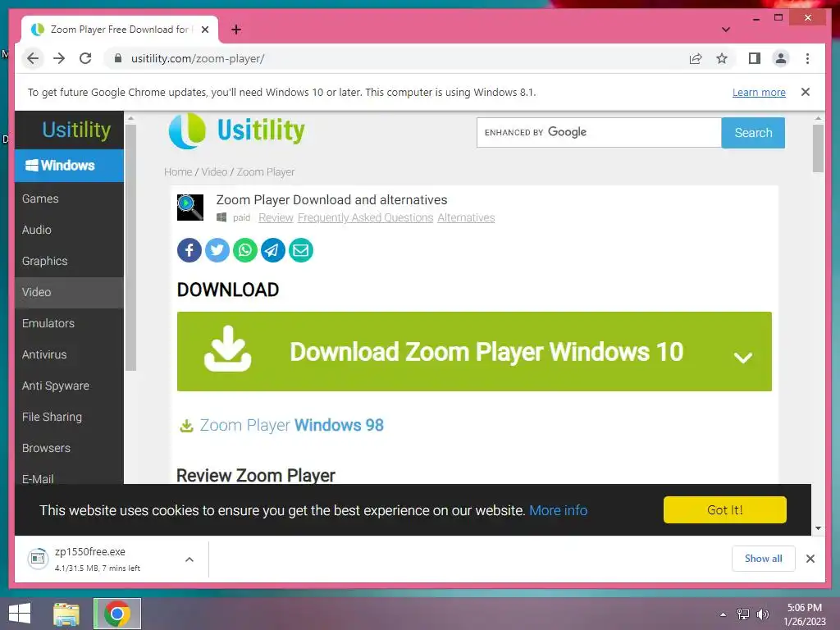Jump to the Review section link
The image size is (840, 630).
tap(276, 217)
